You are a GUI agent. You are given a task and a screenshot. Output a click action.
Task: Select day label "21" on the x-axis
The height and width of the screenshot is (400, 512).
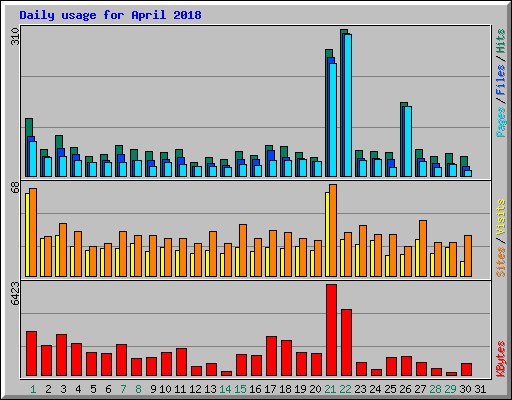(x=330, y=389)
